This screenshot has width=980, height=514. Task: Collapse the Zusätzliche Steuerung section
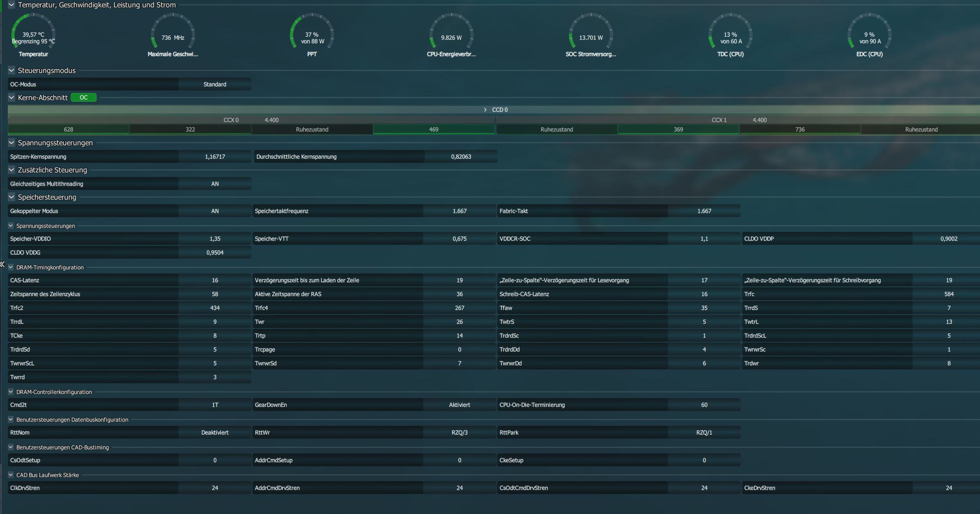click(11, 170)
